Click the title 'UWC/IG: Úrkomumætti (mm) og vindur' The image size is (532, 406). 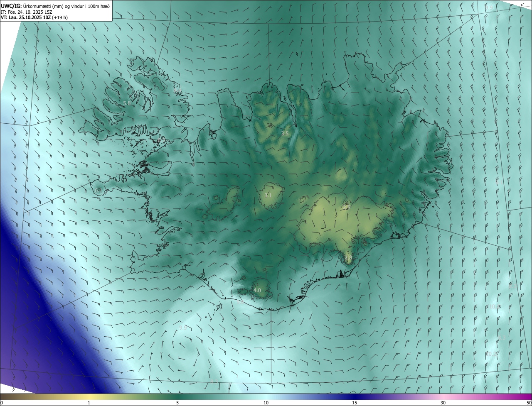(55, 6)
